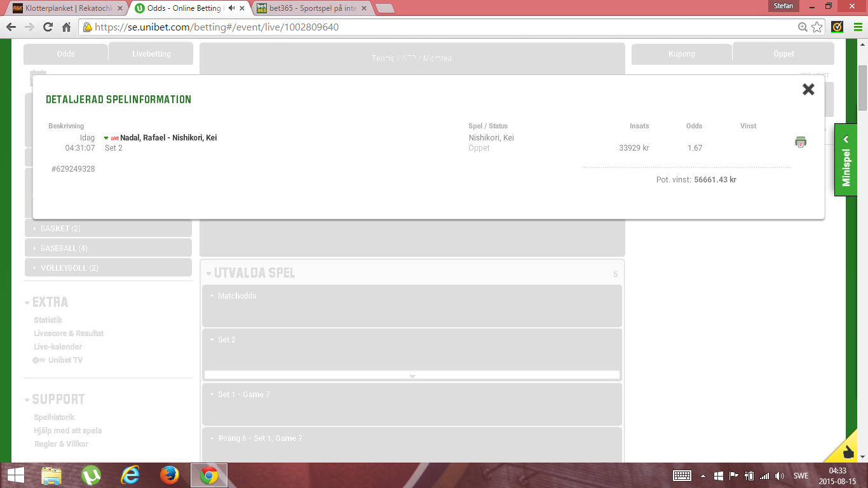This screenshot has width=868, height=488.
Task: Open the touch keyboard from tray
Action: click(682, 475)
